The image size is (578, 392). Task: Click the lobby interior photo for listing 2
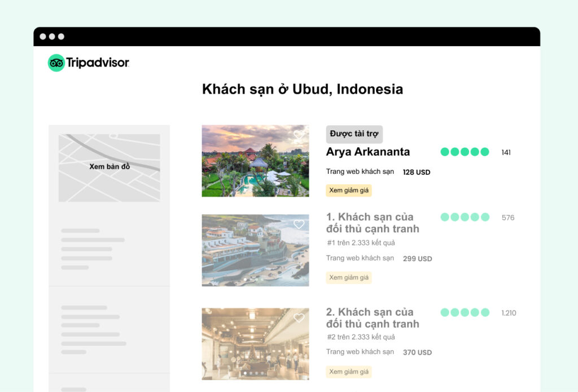coord(256,343)
